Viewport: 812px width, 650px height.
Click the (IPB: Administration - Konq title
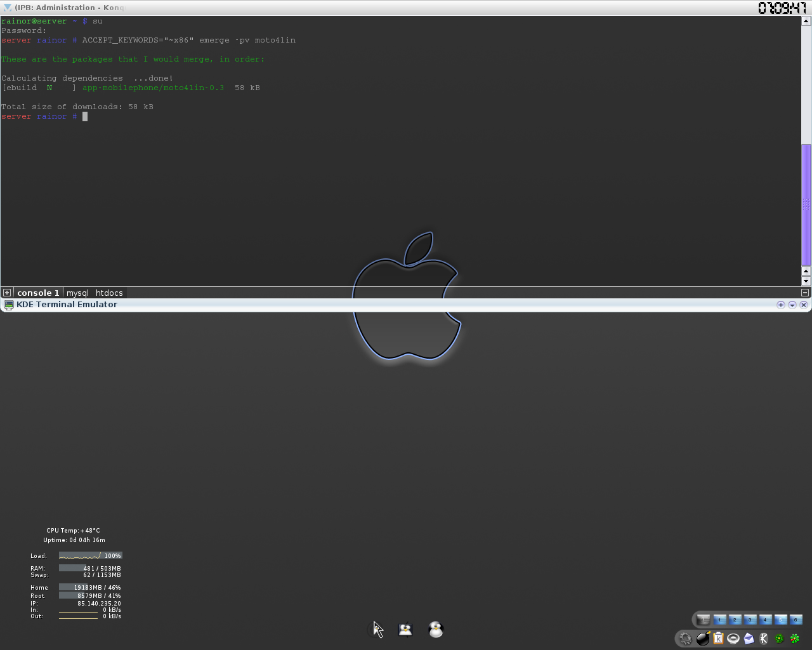click(x=69, y=8)
